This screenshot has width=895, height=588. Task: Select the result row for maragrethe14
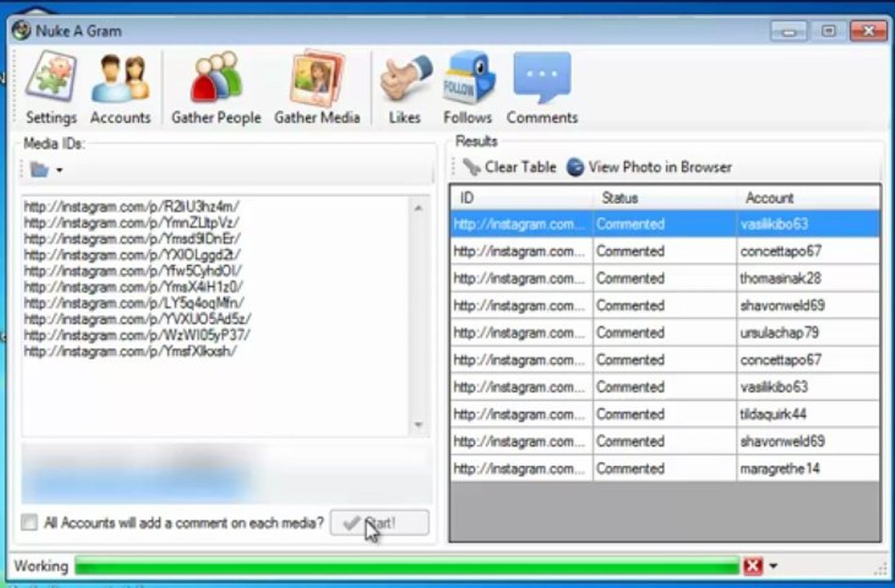tap(665, 468)
